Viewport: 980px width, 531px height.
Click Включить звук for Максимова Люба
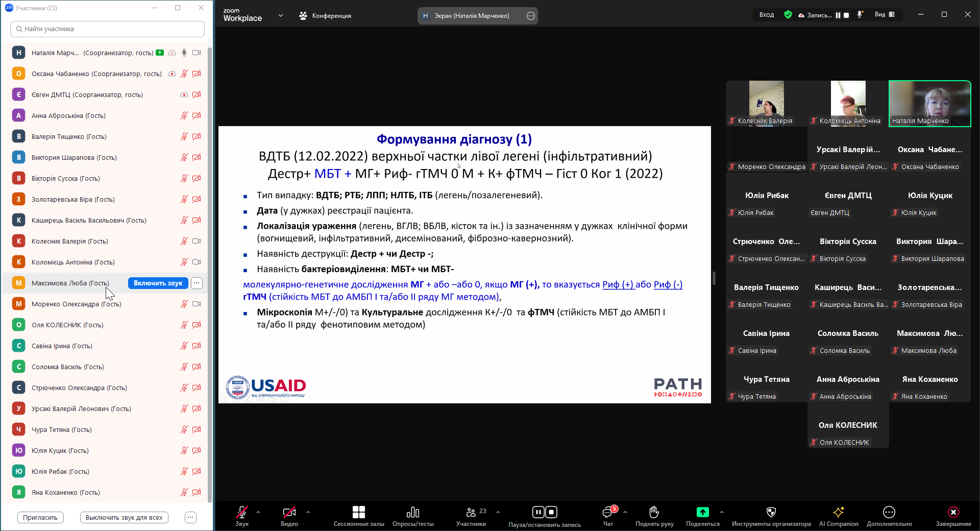(x=158, y=283)
